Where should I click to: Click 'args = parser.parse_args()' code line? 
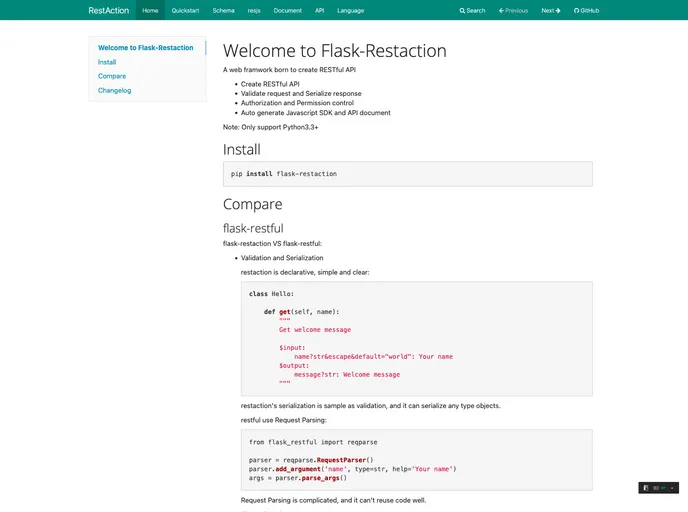tap(298, 478)
